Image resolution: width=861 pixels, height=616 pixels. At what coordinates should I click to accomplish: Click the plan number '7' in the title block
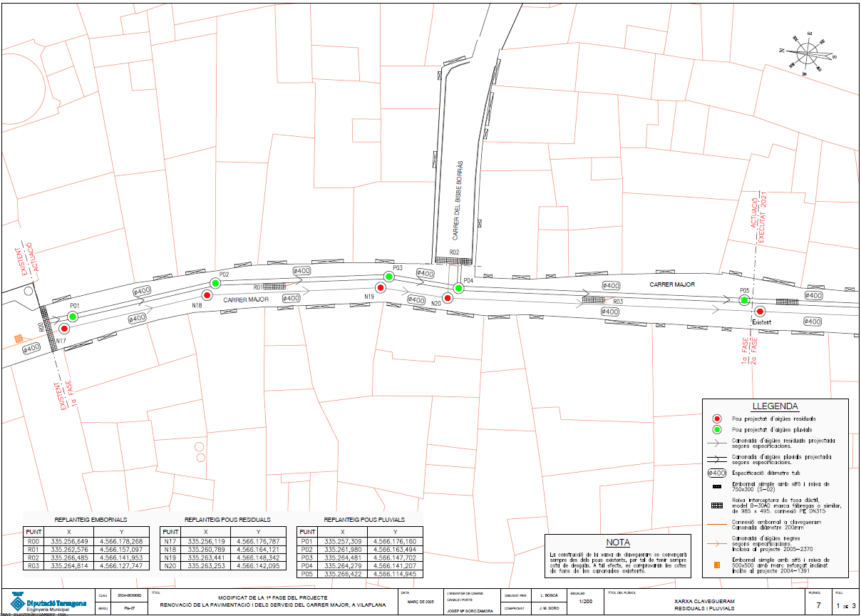point(819,605)
